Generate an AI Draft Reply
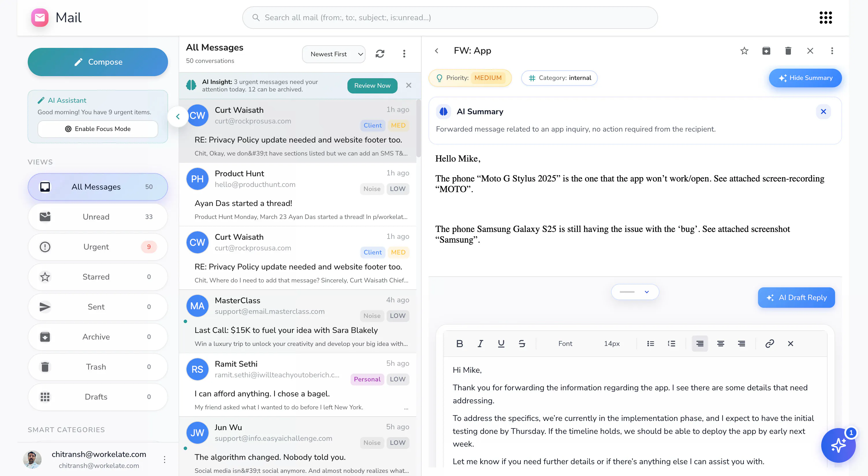The width and height of the screenshot is (868, 476). [x=796, y=297]
